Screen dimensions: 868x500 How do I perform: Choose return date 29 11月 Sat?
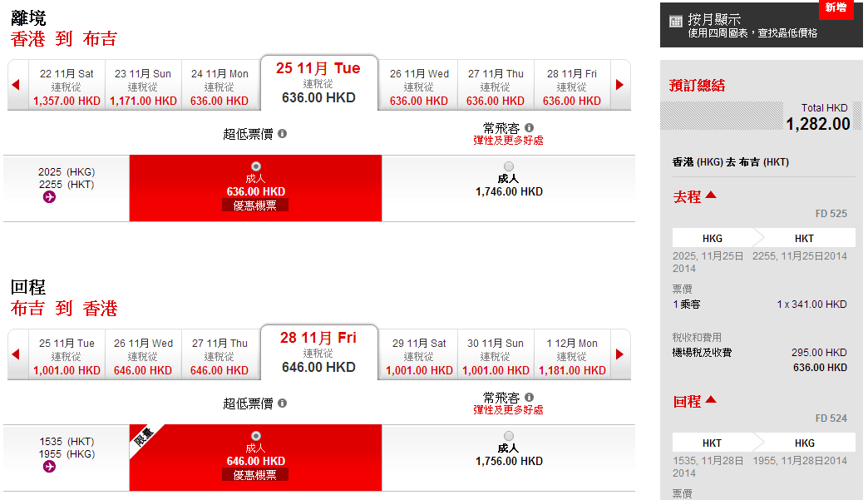click(419, 356)
